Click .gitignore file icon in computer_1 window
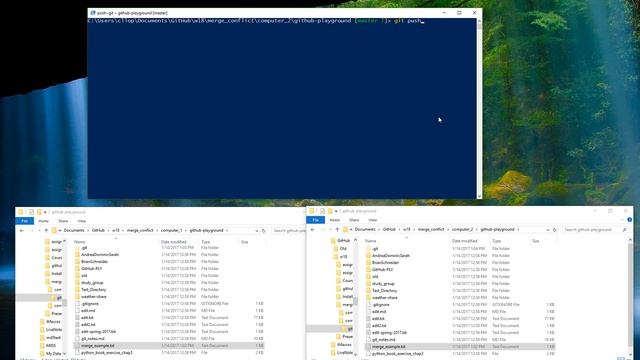This screenshot has width=640, height=360. tap(77, 304)
